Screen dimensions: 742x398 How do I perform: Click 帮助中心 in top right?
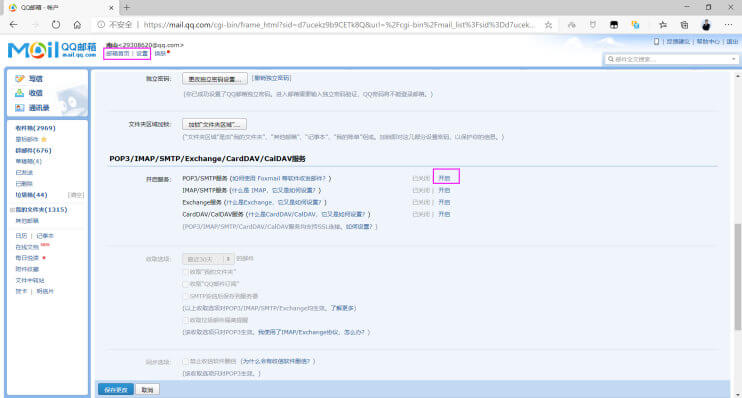708,42
